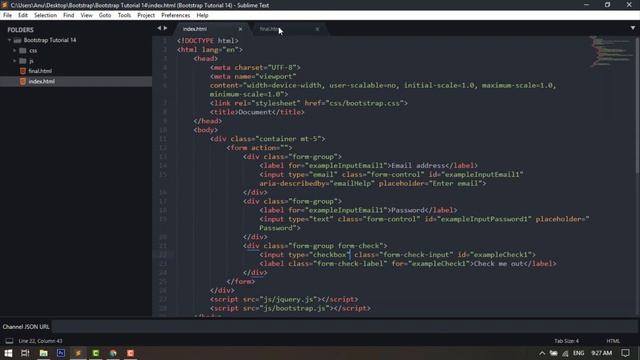Click the <title>Document</title> line

pyautogui.click(x=257, y=112)
